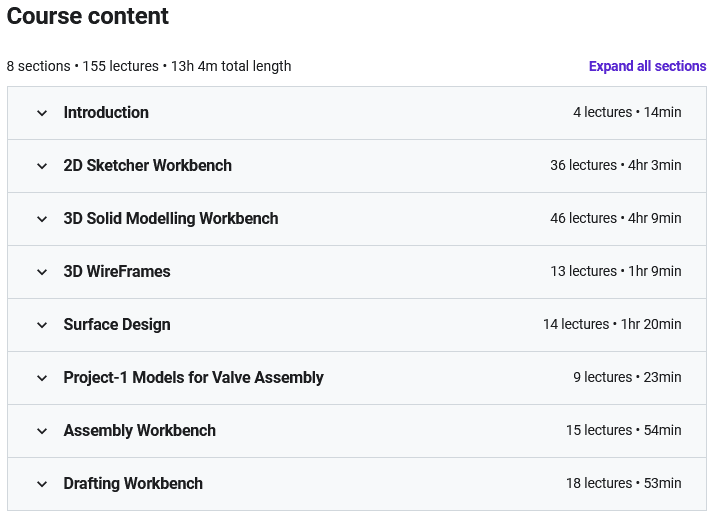Image resolution: width=714 pixels, height=517 pixels.
Task: Expand the 3D WireFrames chevron
Action: pyautogui.click(x=42, y=272)
